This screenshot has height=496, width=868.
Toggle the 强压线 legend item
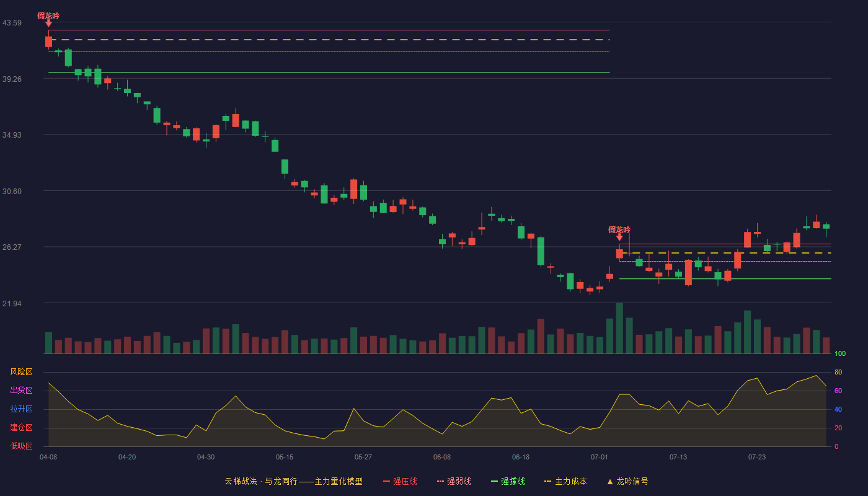click(x=400, y=481)
